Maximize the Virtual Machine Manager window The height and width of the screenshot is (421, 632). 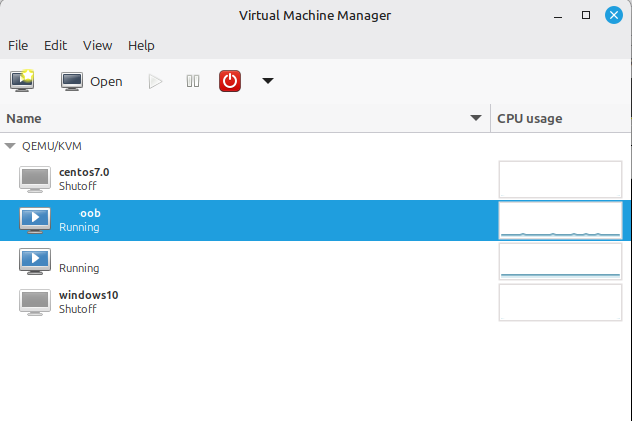point(586,15)
